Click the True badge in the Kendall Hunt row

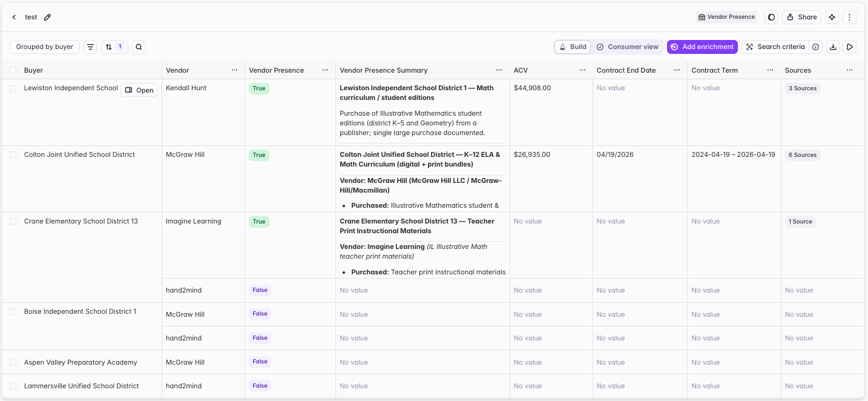(259, 88)
